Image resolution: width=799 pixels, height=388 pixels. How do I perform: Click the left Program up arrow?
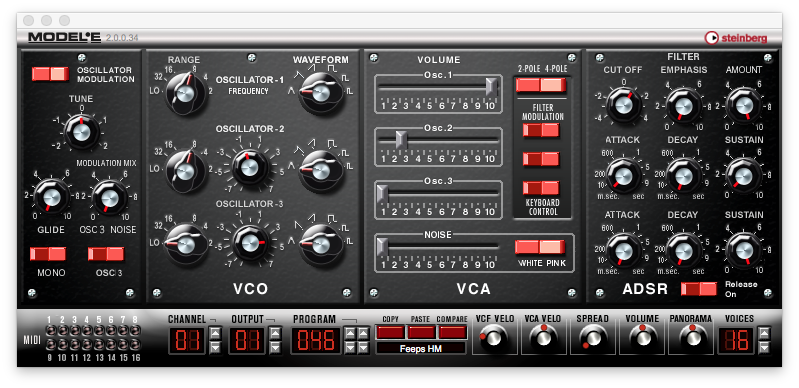pos(351,334)
